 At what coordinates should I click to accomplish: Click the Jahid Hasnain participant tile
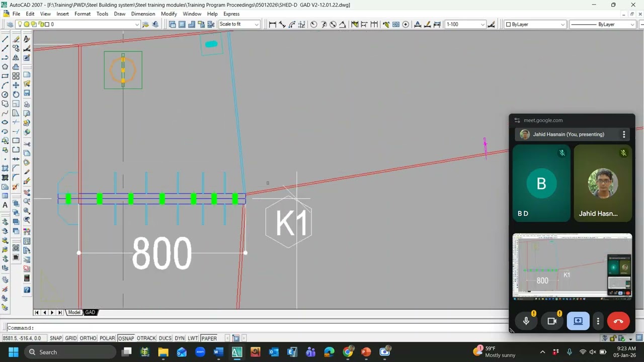(603, 184)
